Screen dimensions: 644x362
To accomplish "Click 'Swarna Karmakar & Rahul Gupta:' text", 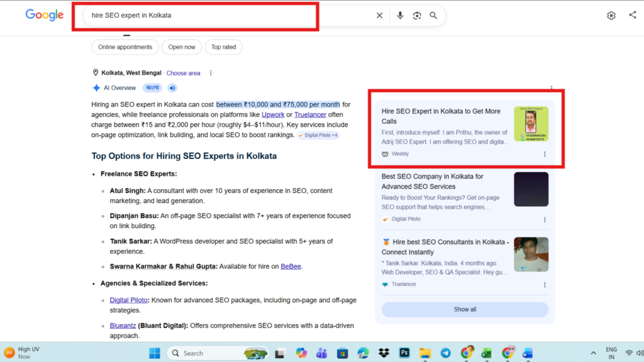I will tap(164, 266).
